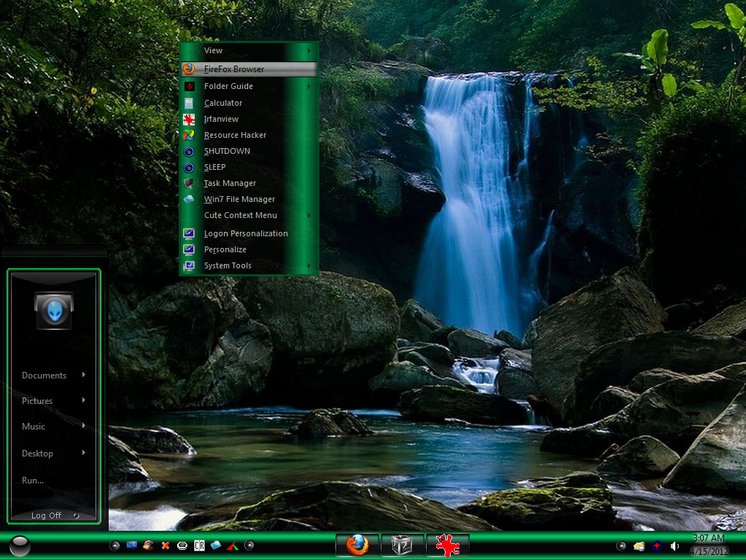Click left round arrow of quick launch bar
The height and width of the screenshot is (560, 746).
114,545
